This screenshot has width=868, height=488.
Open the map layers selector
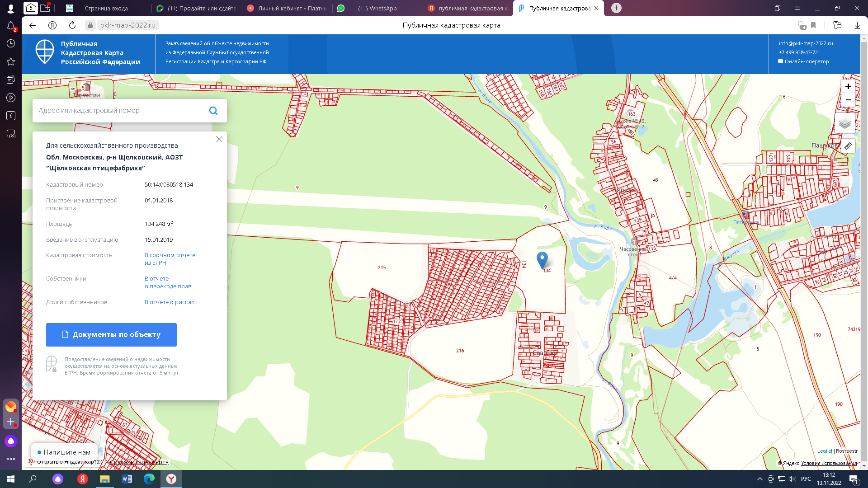coord(844,123)
